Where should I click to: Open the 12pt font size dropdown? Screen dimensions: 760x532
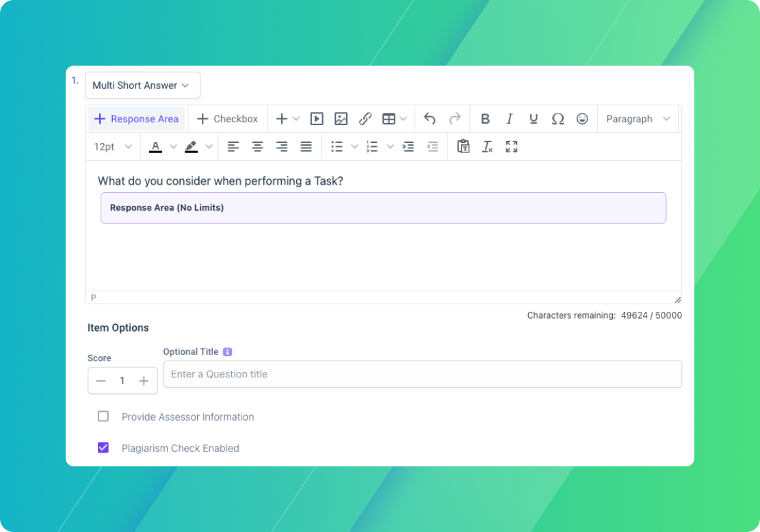[x=112, y=146]
